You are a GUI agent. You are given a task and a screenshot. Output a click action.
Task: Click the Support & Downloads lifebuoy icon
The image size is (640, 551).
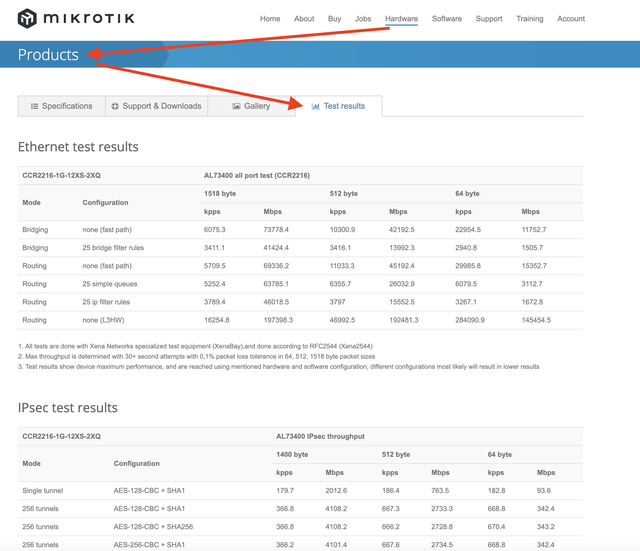pyautogui.click(x=115, y=106)
